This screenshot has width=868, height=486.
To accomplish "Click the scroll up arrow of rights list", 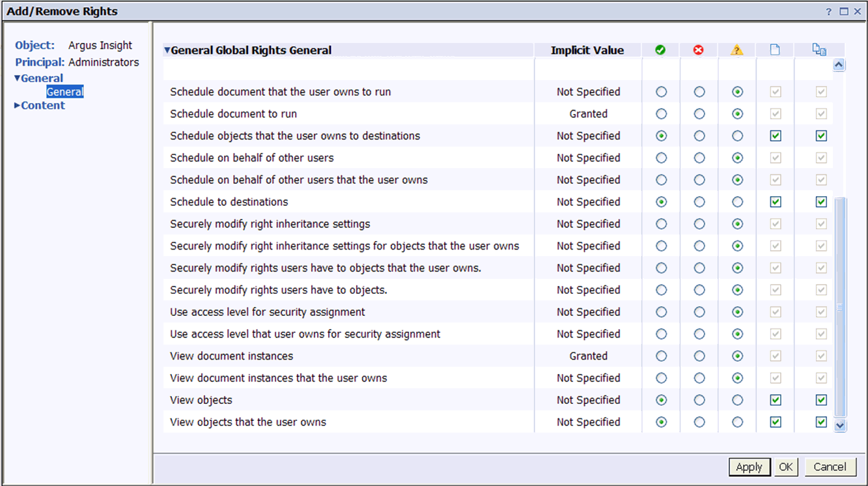I will 839,64.
